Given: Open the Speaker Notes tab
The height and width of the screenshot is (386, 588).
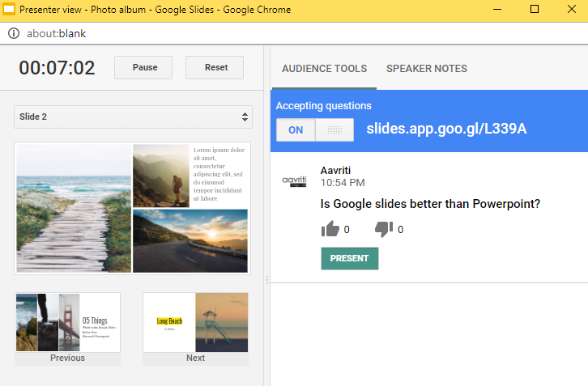Looking at the screenshot, I should point(426,69).
